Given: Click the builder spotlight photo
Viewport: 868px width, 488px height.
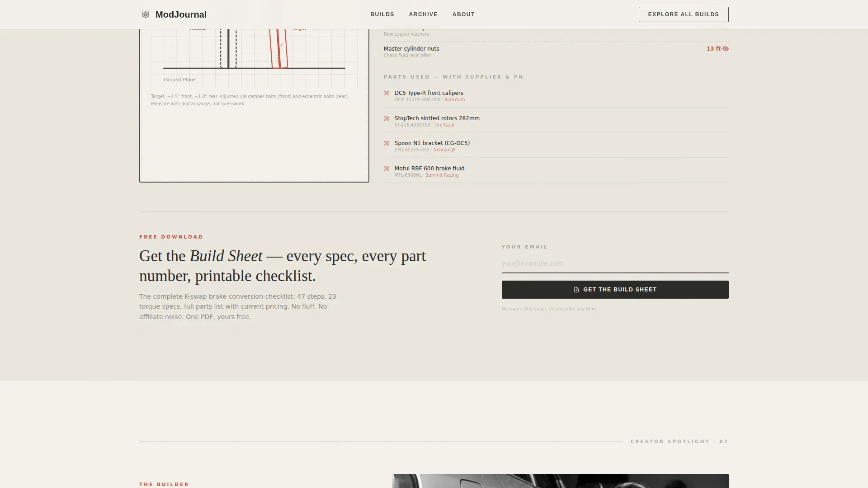Looking at the screenshot, I should 560,481.
